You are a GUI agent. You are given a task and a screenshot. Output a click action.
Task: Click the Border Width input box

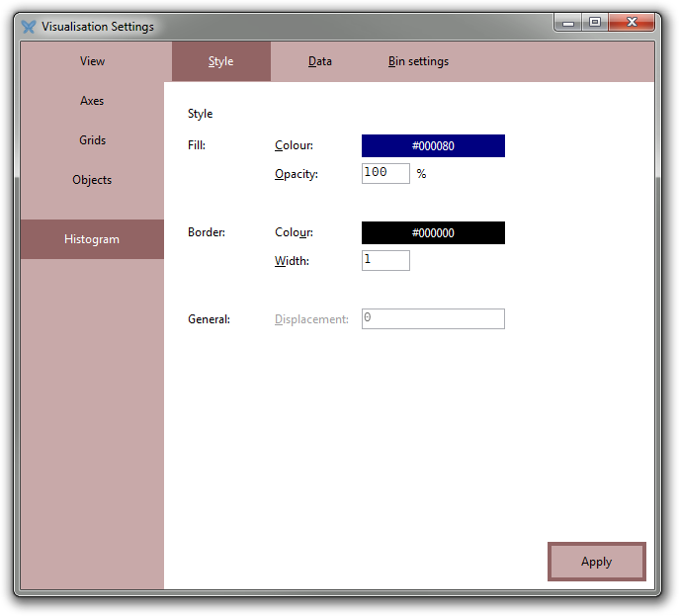tap(385, 260)
